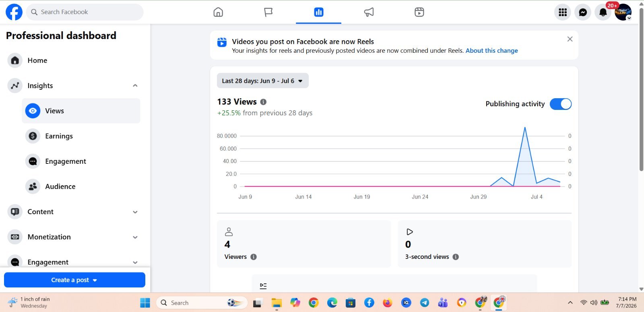This screenshot has height=312, width=644.
Task: Click the Viewers info icon
Action: click(x=254, y=257)
